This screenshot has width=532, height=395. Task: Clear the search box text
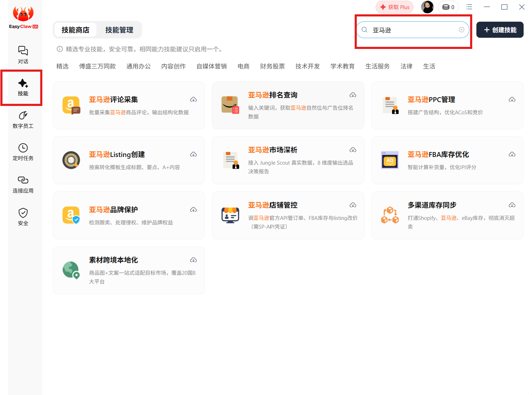click(x=462, y=30)
